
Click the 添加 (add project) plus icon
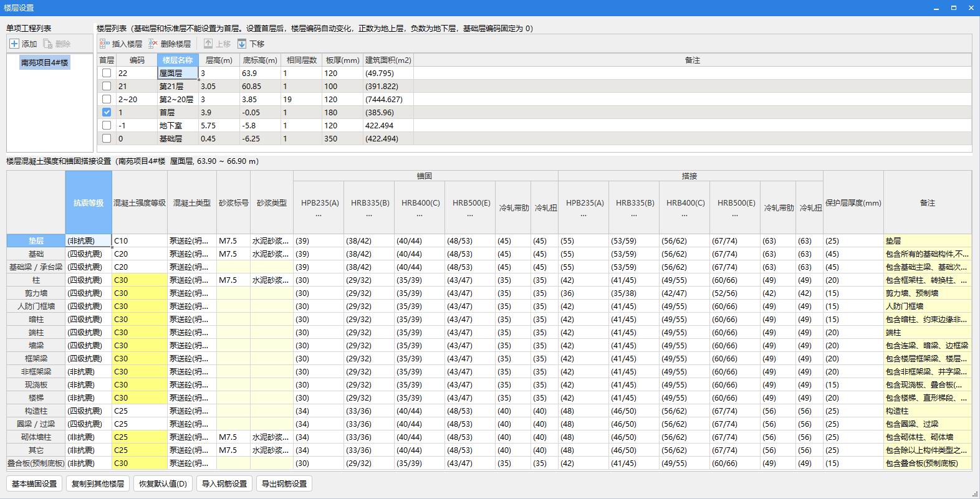click(14, 44)
